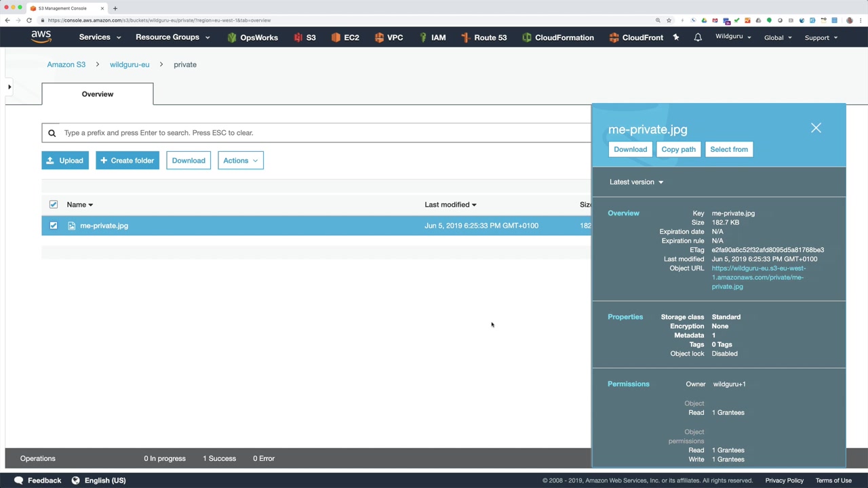Screen dimensions: 868x488
Task: Open the S3 shortcut in the navbar
Action: pos(304,37)
